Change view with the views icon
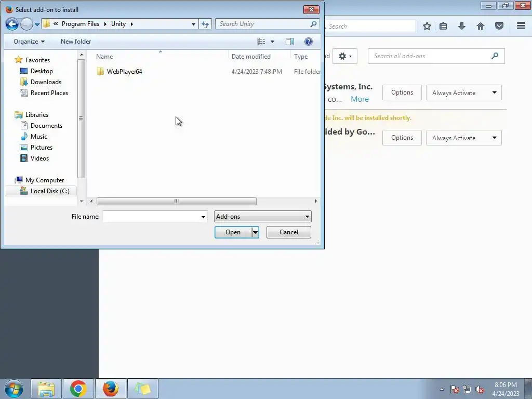The image size is (532, 399). coord(261,42)
